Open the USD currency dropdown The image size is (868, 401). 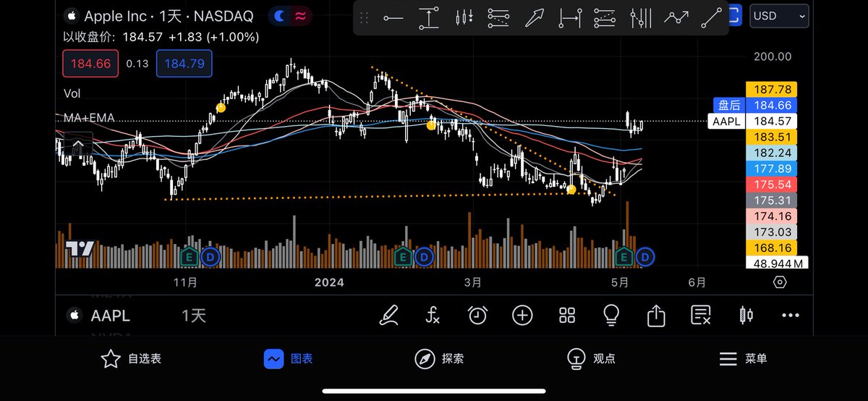[x=780, y=15]
